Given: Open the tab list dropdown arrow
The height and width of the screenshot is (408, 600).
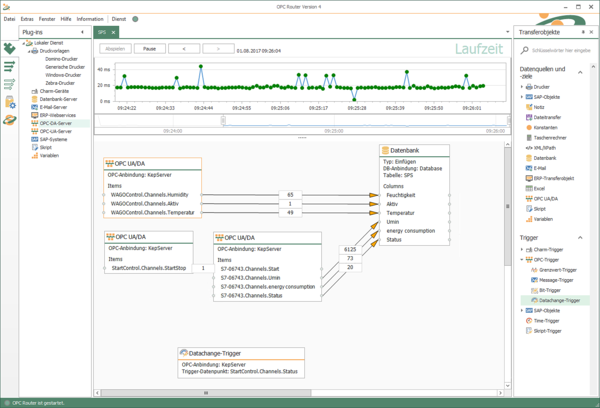Looking at the screenshot, I should [508, 32].
